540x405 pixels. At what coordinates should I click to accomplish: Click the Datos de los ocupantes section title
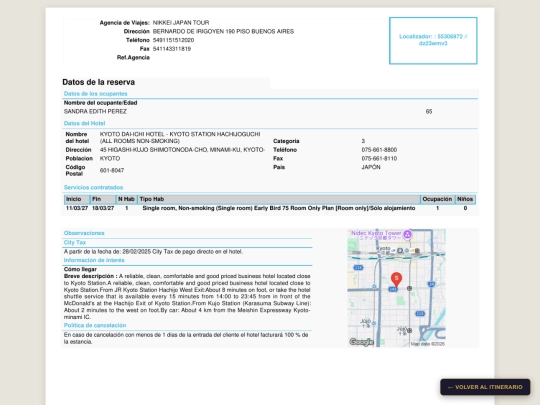[x=95, y=94]
